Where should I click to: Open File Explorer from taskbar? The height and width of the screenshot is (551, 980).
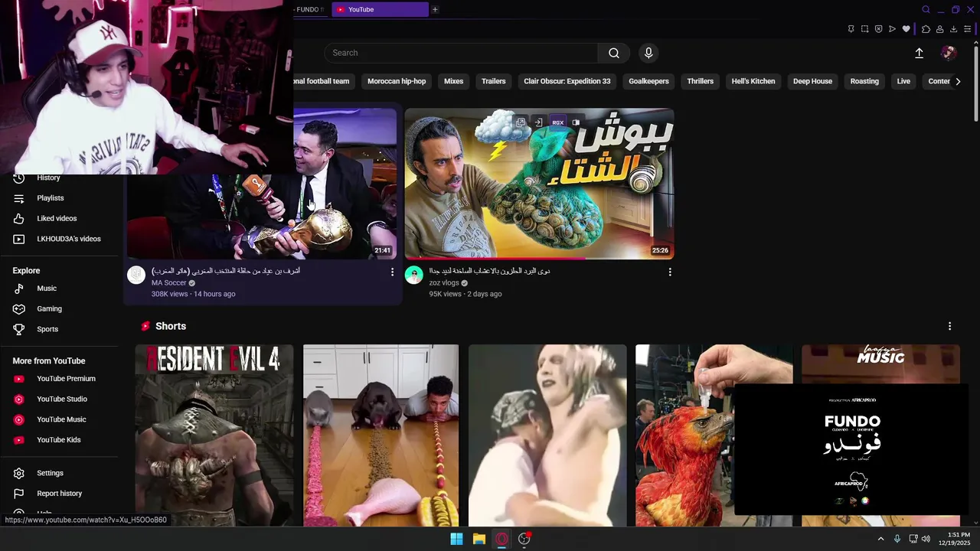click(479, 539)
